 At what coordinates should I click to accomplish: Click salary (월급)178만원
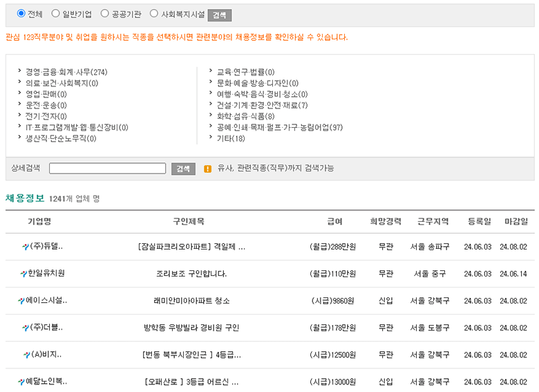point(333,328)
